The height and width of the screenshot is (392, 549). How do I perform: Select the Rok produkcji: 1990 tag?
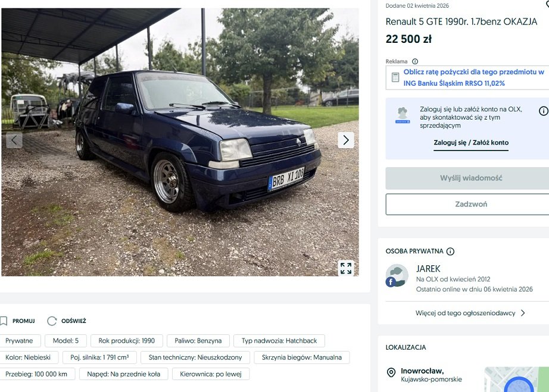pyautogui.click(x=126, y=341)
